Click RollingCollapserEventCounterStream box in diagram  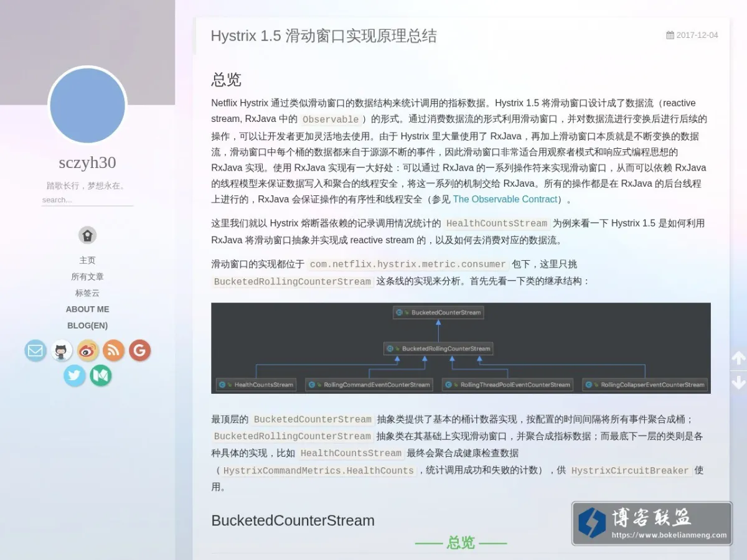pyautogui.click(x=645, y=385)
